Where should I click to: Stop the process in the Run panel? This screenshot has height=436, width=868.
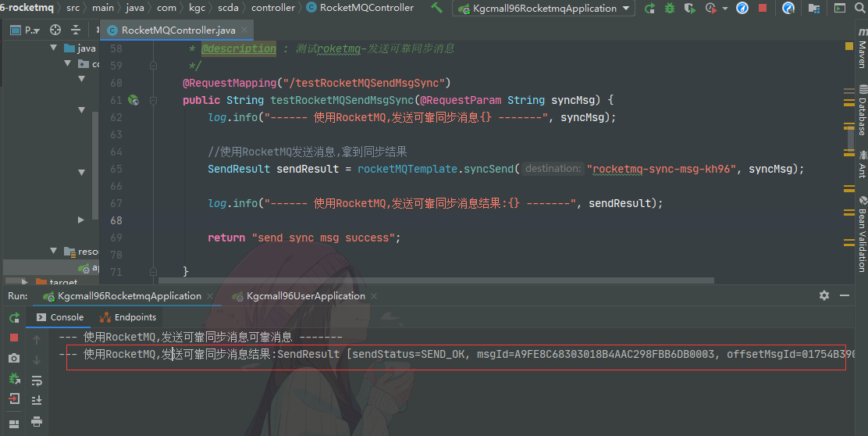14,338
